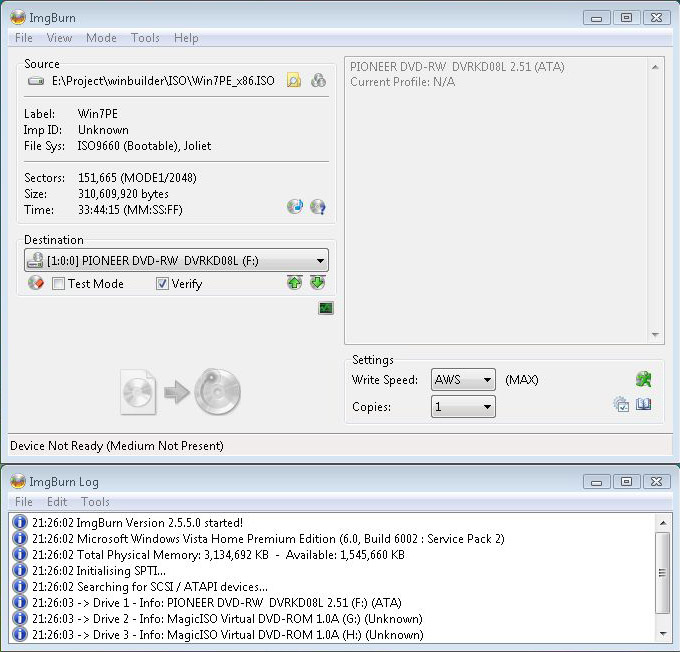Viewport: 680px width, 652px height.
Task: Uncheck the Verify checkbox
Action: click(x=162, y=284)
